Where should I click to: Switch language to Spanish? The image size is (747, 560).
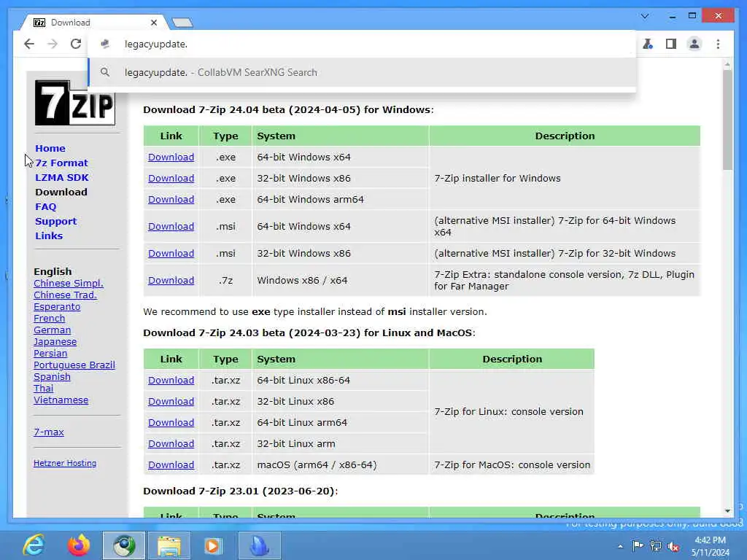(52, 377)
